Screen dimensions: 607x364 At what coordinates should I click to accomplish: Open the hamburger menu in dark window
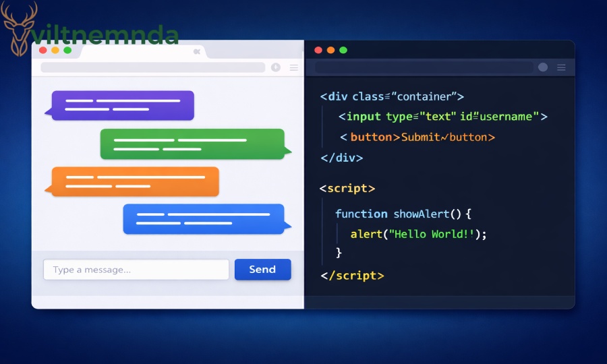pyautogui.click(x=561, y=67)
